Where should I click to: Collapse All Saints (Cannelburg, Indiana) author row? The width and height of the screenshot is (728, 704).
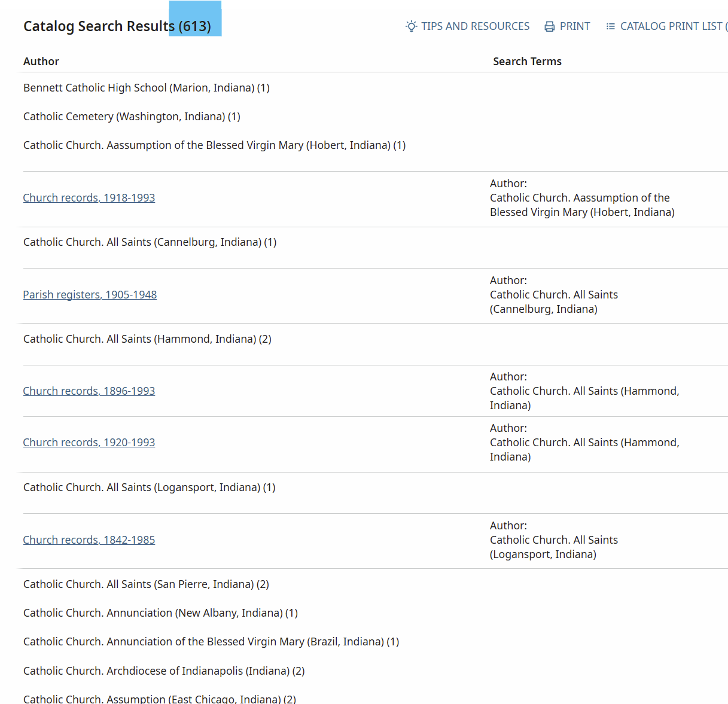[150, 242]
